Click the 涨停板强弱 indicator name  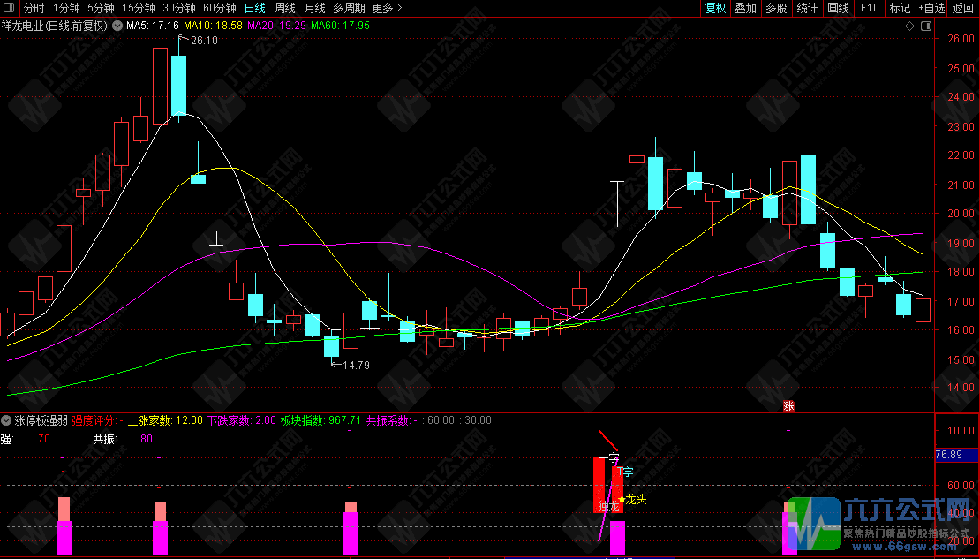click(x=41, y=420)
